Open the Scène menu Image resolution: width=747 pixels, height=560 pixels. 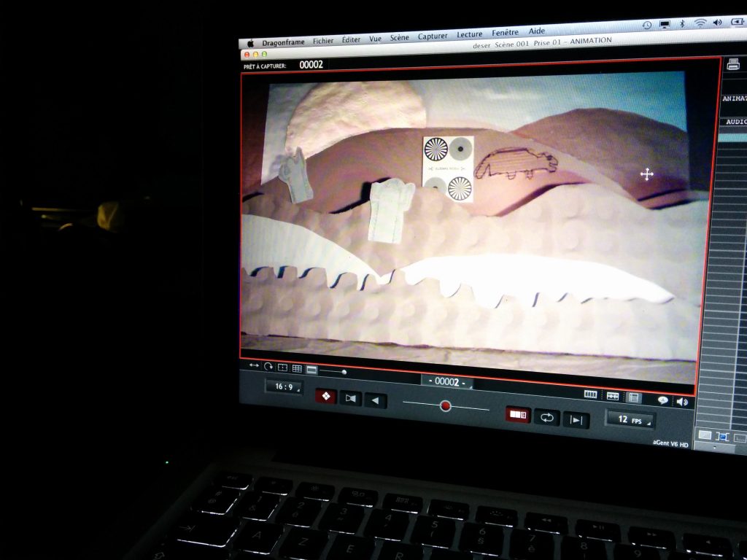[399, 38]
